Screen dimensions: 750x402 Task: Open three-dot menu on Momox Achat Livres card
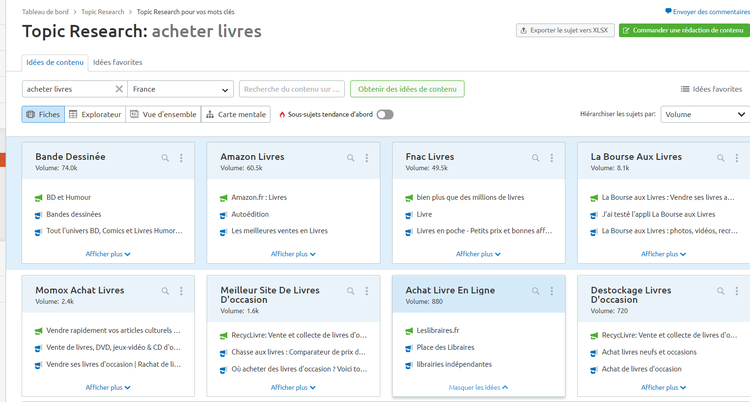[x=181, y=291]
